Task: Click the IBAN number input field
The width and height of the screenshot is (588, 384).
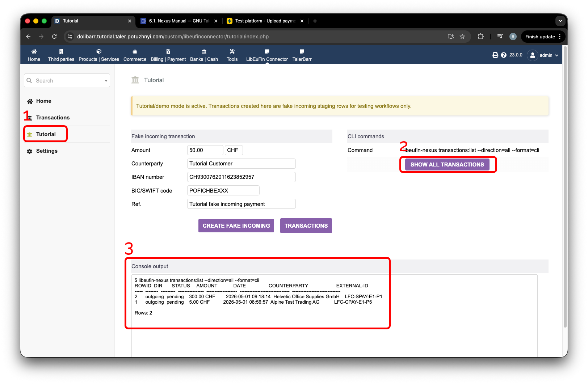Action: pyautogui.click(x=241, y=177)
